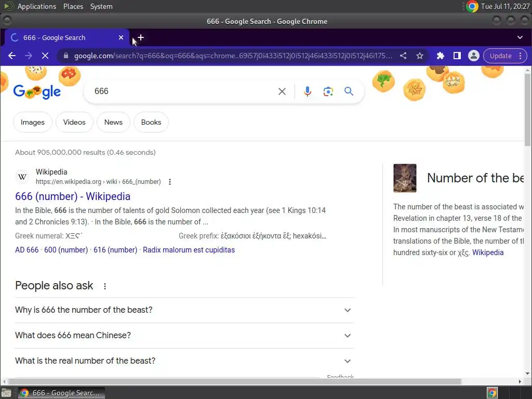Open the Extensions puzzle icon
The height and width of the screenshot is (399, 532).
tap(441, 56)
